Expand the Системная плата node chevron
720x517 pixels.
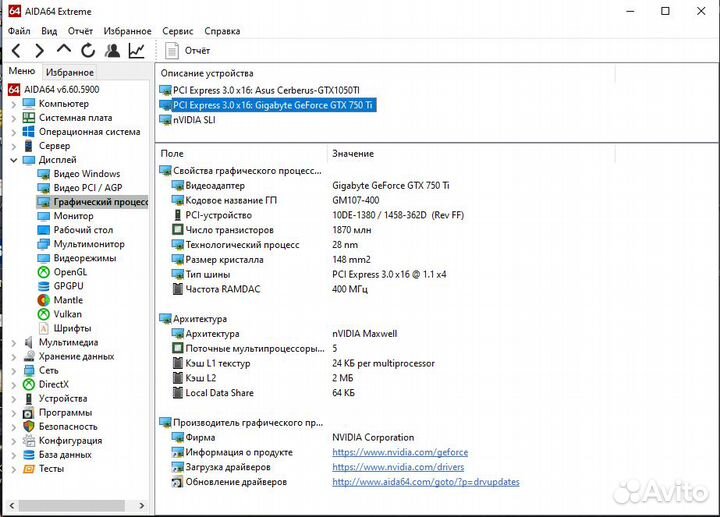(x=14, y=118)
